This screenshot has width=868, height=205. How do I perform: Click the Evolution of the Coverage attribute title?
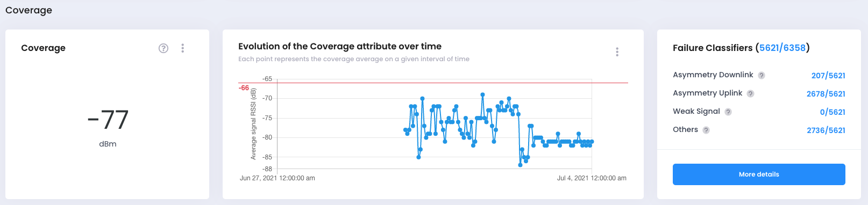(x=340, y=47)
